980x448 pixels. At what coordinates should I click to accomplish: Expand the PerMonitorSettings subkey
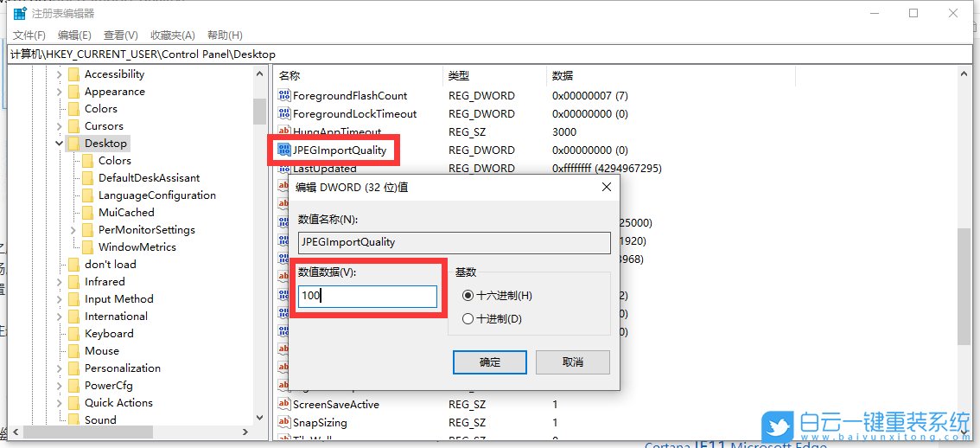coord(73,230)
